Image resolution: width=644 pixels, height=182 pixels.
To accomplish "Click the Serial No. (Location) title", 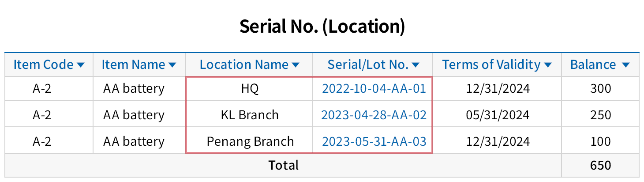I will (322, 27).
